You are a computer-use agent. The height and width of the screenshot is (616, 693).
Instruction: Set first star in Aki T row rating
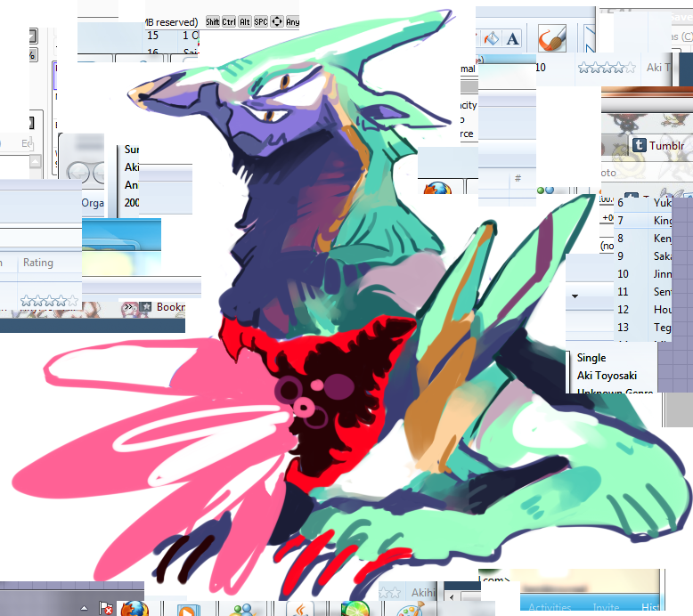point(583,68)
